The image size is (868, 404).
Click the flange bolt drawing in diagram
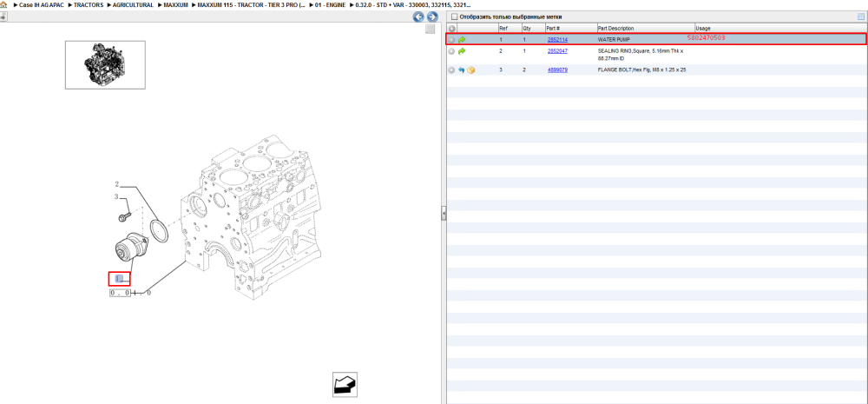tap(124, 216)
